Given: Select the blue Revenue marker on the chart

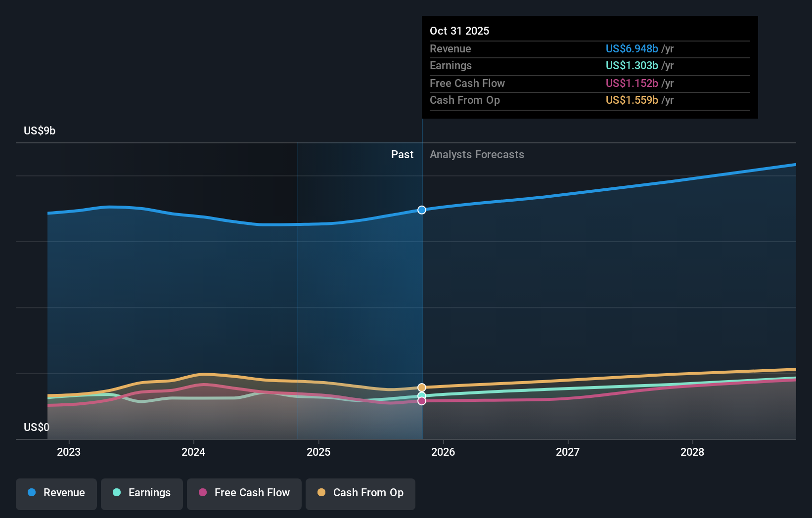Looking at the screenshot, I should pyautogui.click(x=421, y=210).
